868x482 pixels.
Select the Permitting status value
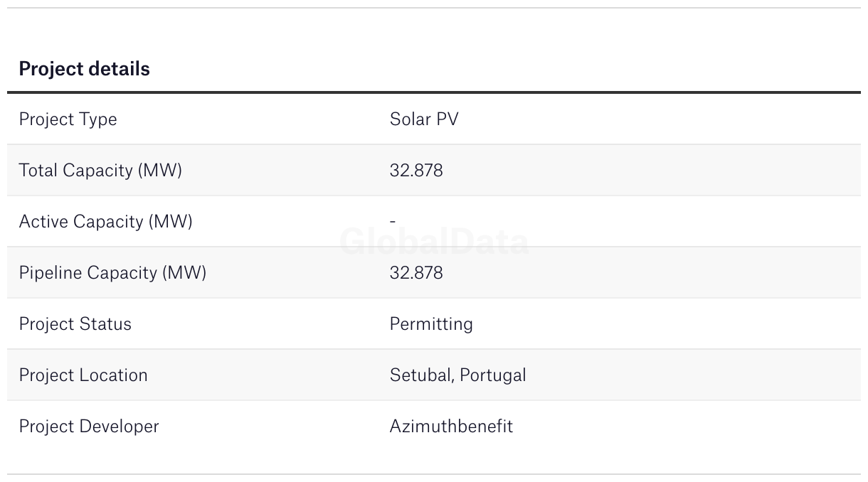click(431, 324)
